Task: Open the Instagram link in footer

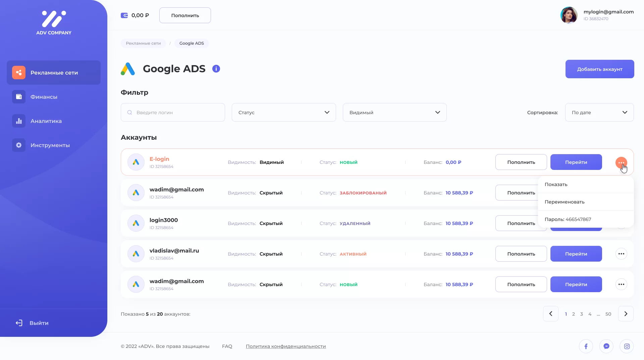Action: point(627,346)
